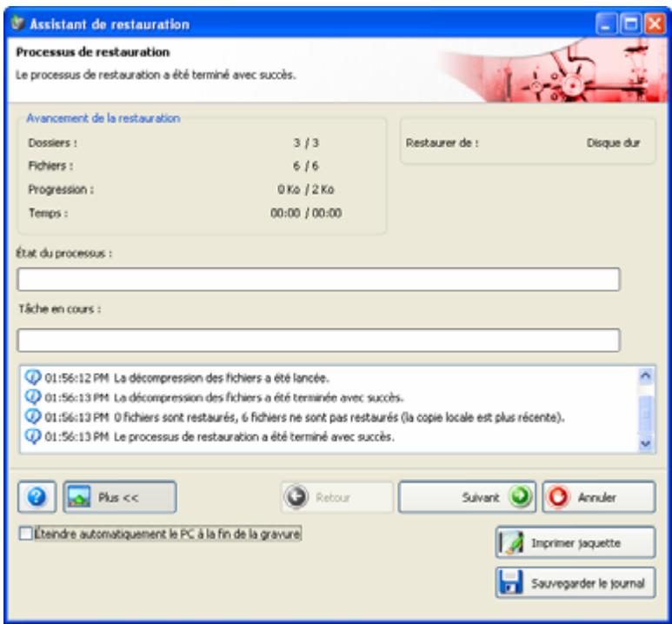Screen dimensions: 672x624
Task: Click the 'Disque dur' restore source value
Action: click(613, 143)
